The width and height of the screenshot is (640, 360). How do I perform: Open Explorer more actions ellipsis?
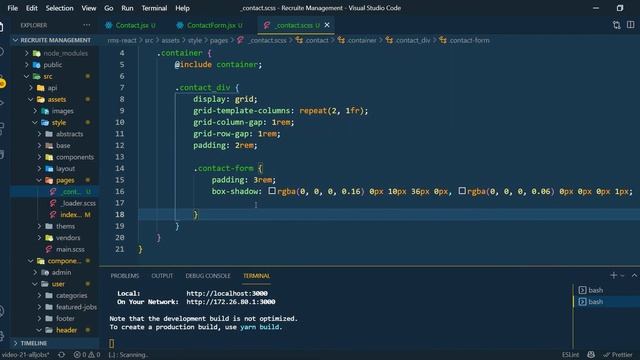87,25
